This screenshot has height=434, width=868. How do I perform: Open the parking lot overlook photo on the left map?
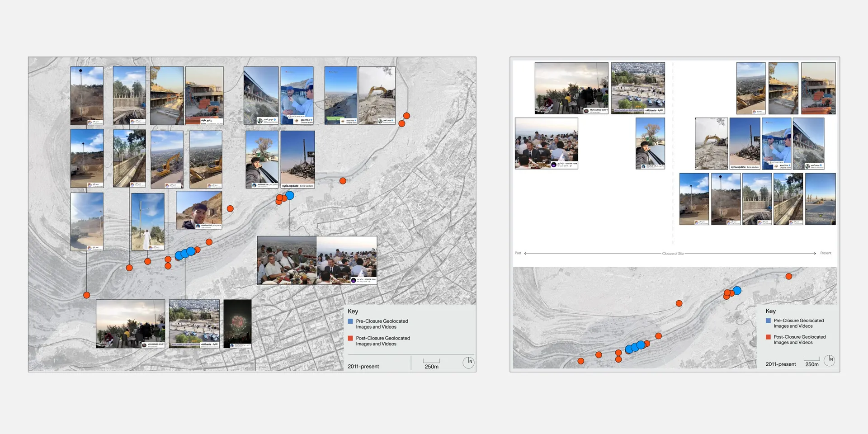[x=194, y=324]
